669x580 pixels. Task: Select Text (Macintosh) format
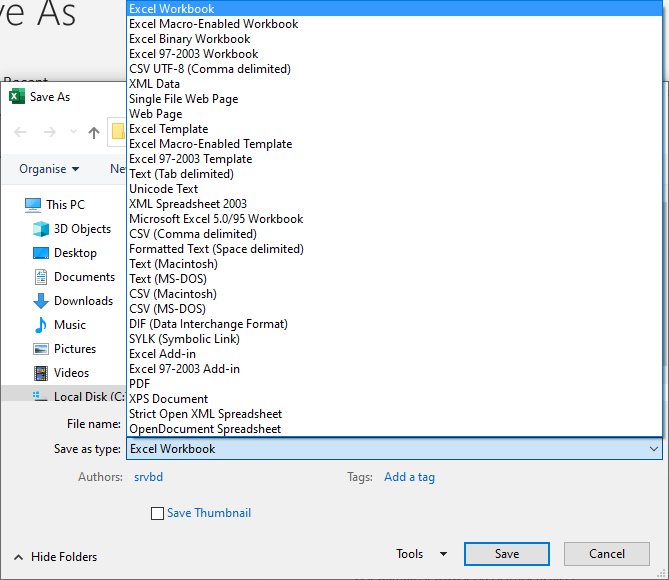pos(395,264)
